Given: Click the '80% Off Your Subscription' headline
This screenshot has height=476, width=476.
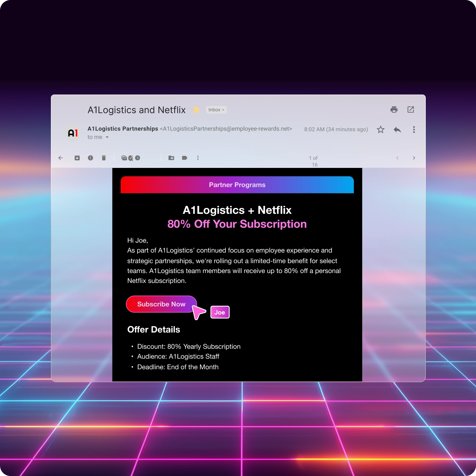Looking at the screenshot, I should coord(237,224).
